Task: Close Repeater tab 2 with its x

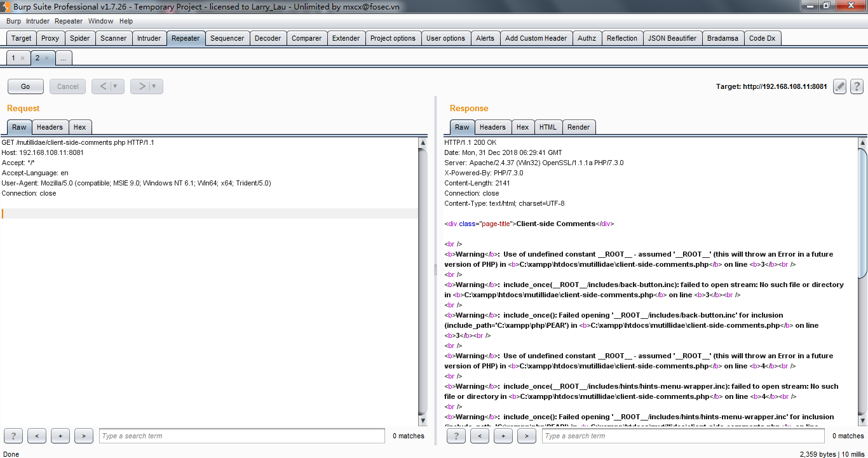Action: tap(46, 58)
